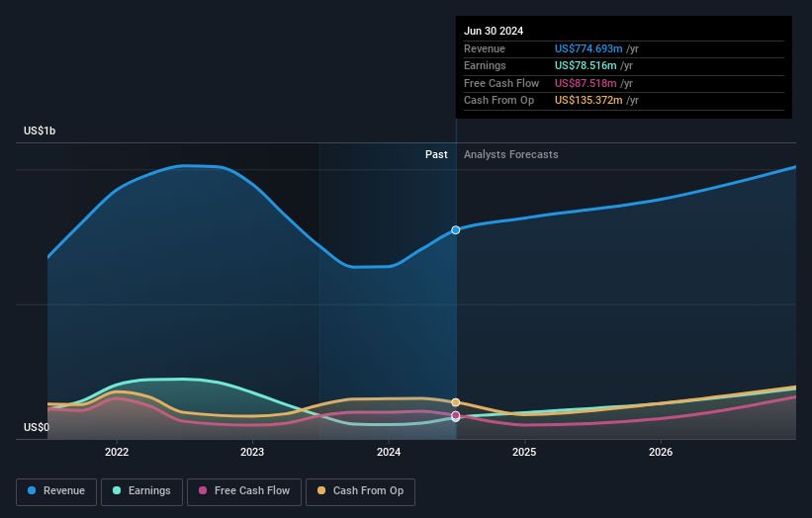Click the US$774.693m revenue value

(588, 48)
